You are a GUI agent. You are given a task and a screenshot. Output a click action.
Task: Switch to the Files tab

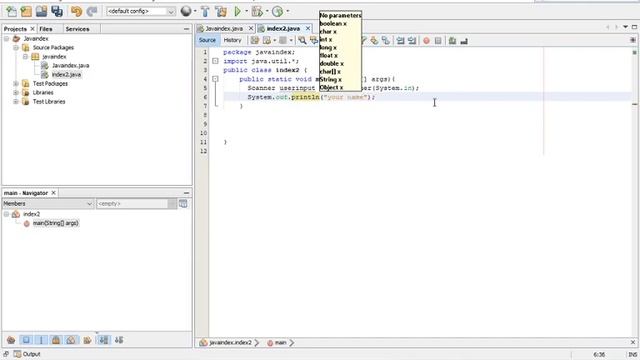pos(46,29)
